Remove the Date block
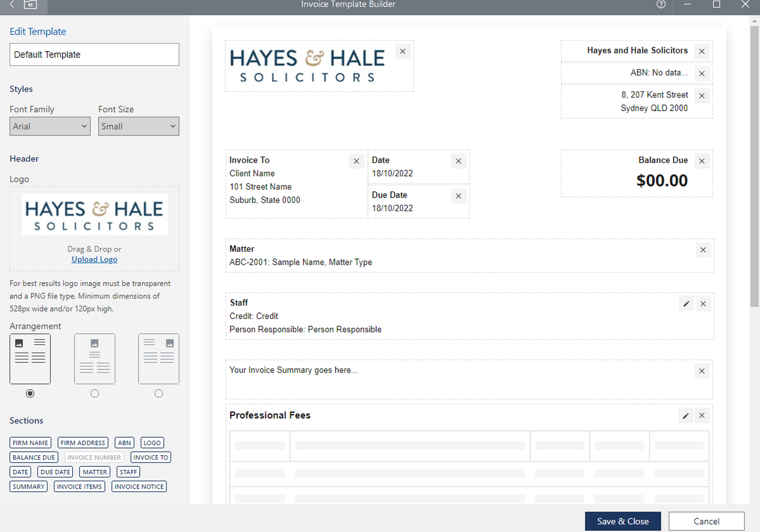Viewport: 760px width, 532px height. pyautogui.click(x=459, y=161)
